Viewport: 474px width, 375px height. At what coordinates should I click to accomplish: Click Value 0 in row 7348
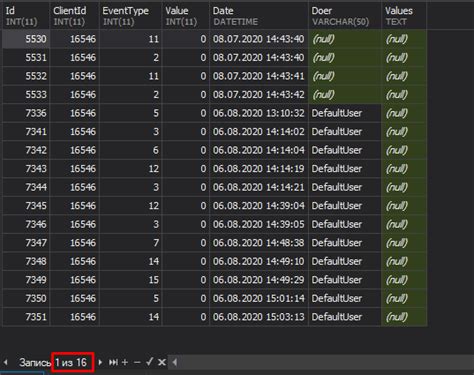coord(185,261)
